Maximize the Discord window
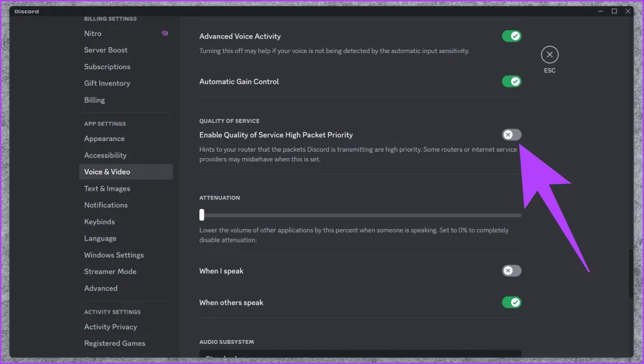644x364 pixels. (614, 11)
